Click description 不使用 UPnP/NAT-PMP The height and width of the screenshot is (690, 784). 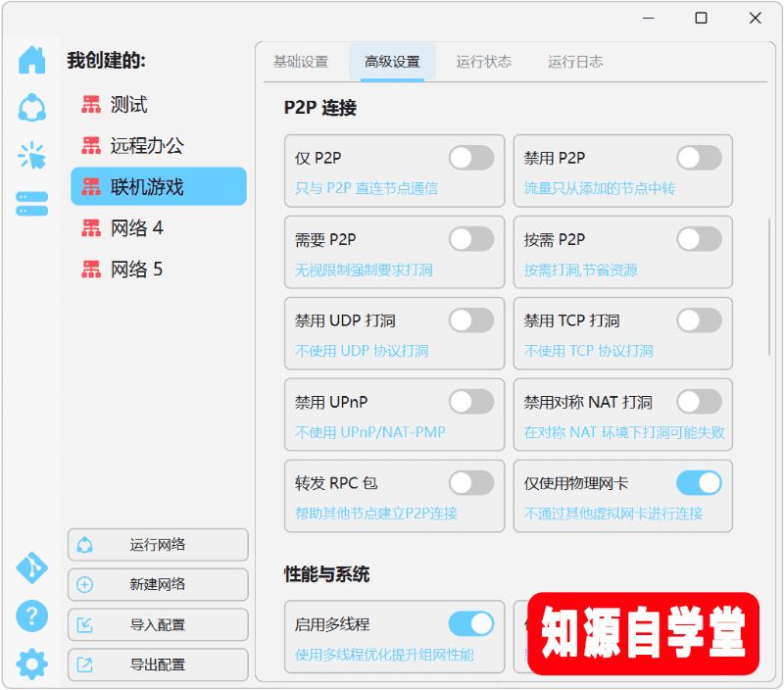pyautogui.click(x=370, y=432)
